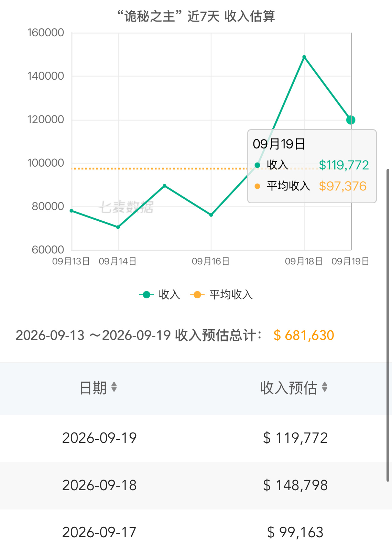The height and width of the screenshot is (550, 392).
Task: Click the 09月19日 x-axis label
Action: (x=350, y=261)
